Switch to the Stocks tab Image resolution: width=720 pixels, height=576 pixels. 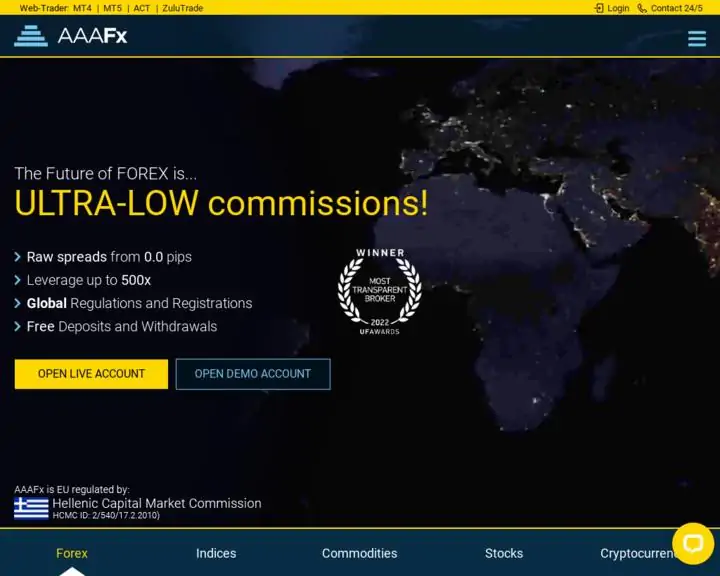tap(504, 553)
